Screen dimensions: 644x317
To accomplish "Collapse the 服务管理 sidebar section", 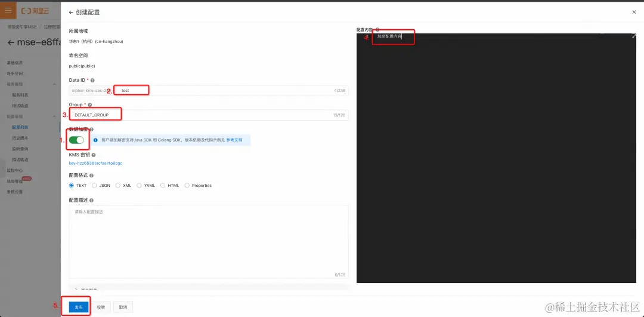I will click(x=55, y=84).
